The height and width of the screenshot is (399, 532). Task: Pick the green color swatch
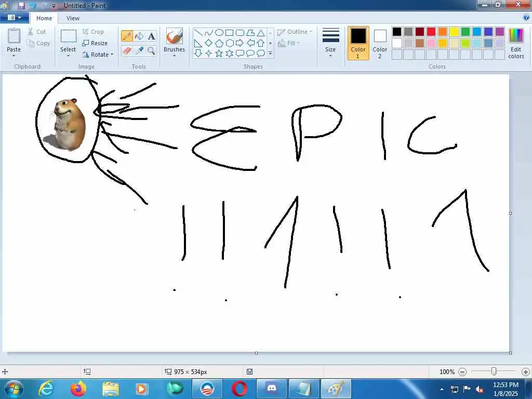click(x=465, y=32)
